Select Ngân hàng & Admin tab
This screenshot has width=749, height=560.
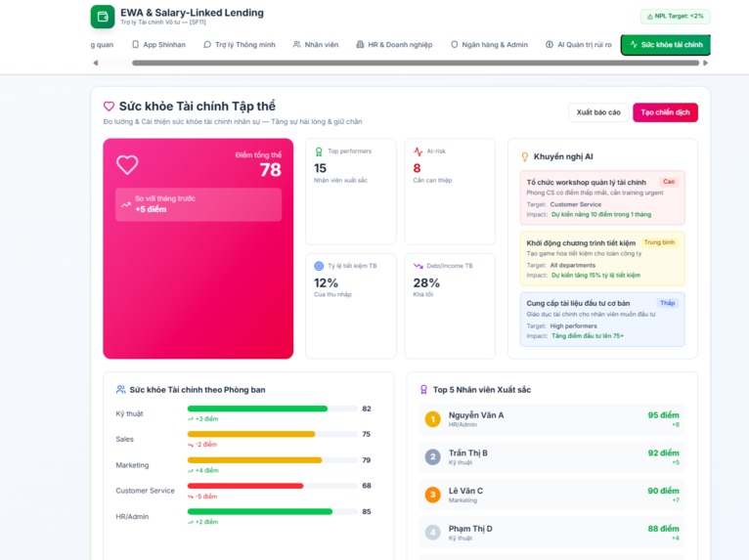(489, 44)
